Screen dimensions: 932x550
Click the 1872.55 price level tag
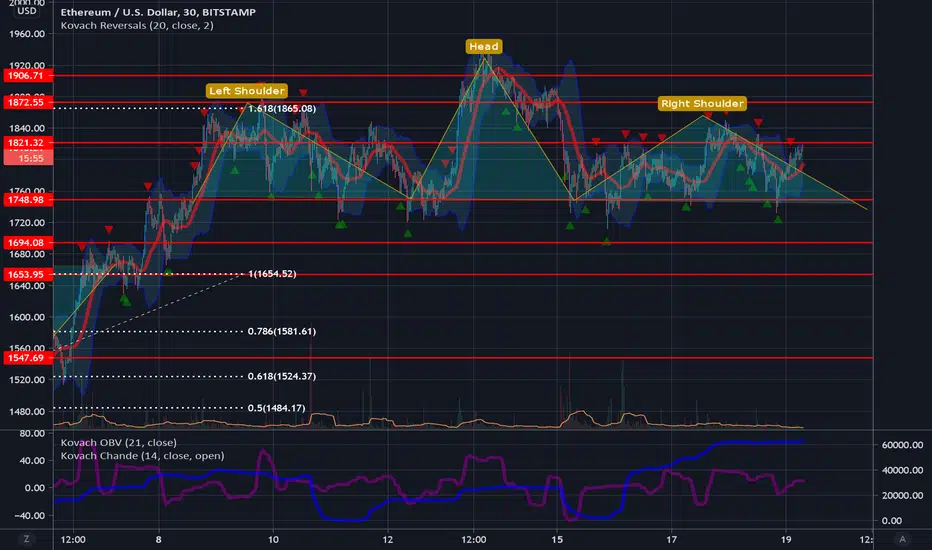click(x=28, y=102)
